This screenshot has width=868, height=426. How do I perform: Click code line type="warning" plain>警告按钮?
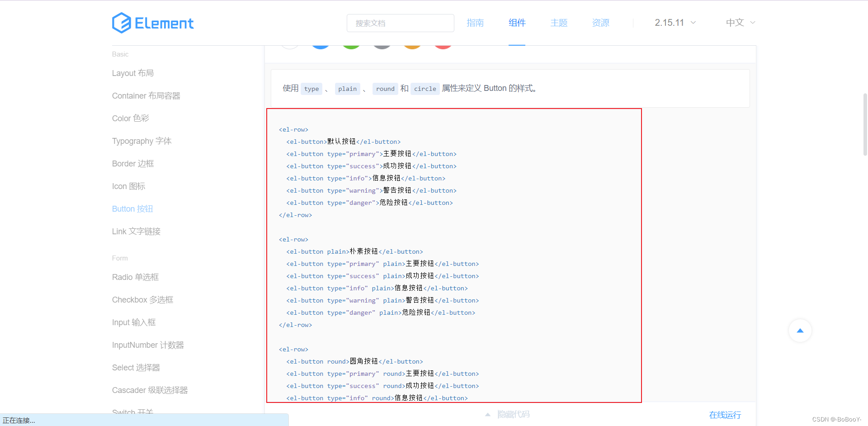pyautogui.click(x=383, y=300)
